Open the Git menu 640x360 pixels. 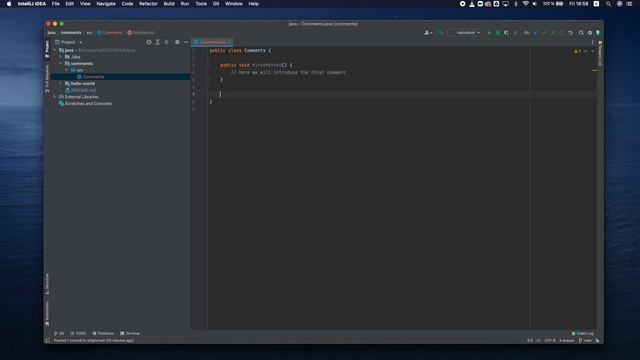[x=216, y=4]
